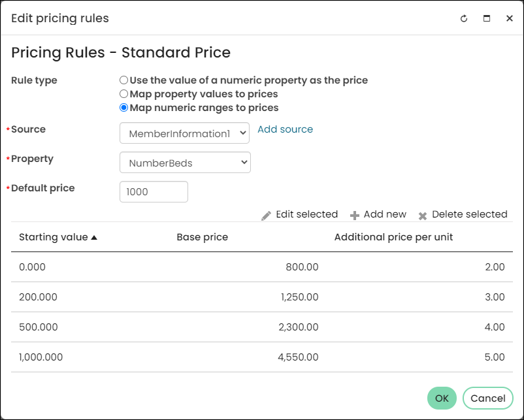Click the Default price label
The image size is (524, 420).
tap(42, 188)
